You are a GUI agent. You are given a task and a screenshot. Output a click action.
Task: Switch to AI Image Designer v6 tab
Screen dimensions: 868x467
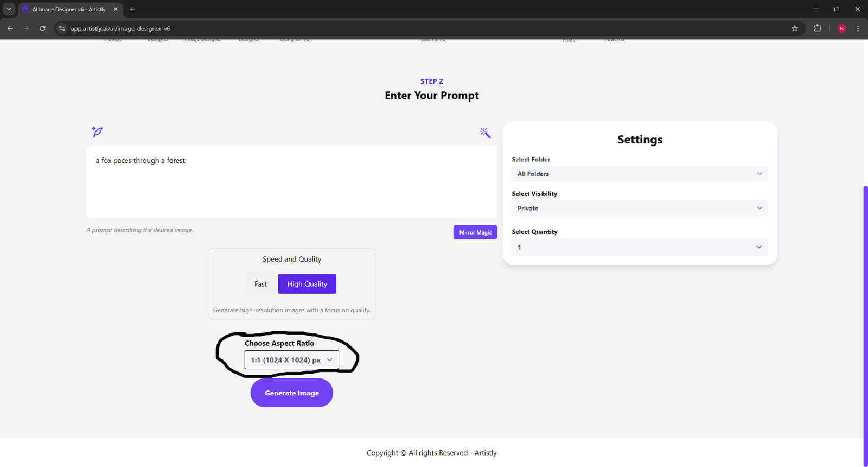(69, 9)
